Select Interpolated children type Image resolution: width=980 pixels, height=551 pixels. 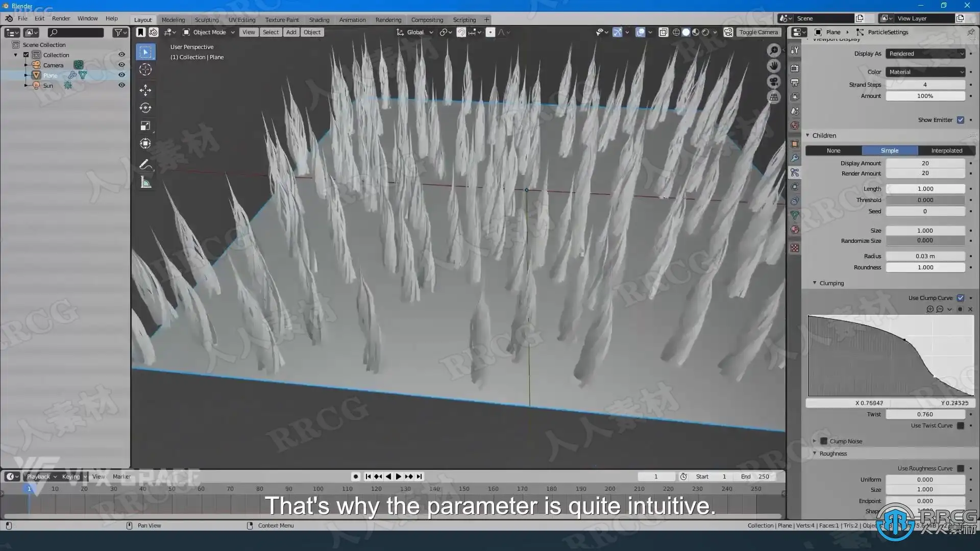946,151
